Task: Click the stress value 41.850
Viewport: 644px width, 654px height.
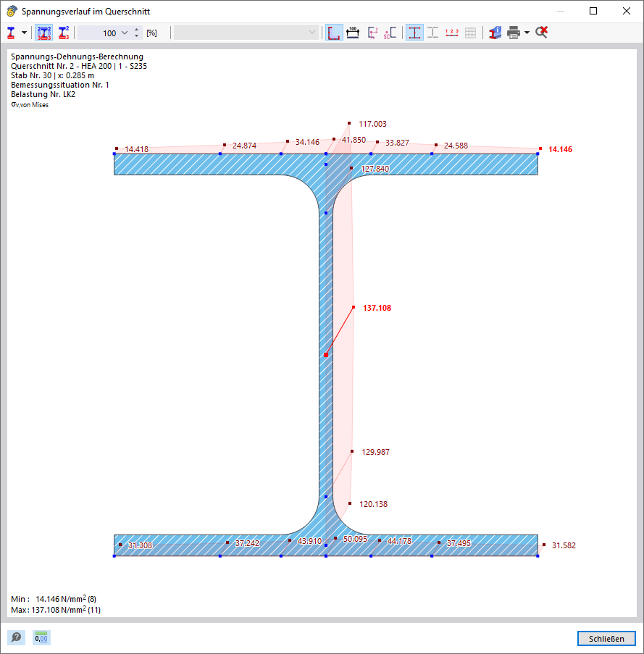Action: tap(354, 140)
